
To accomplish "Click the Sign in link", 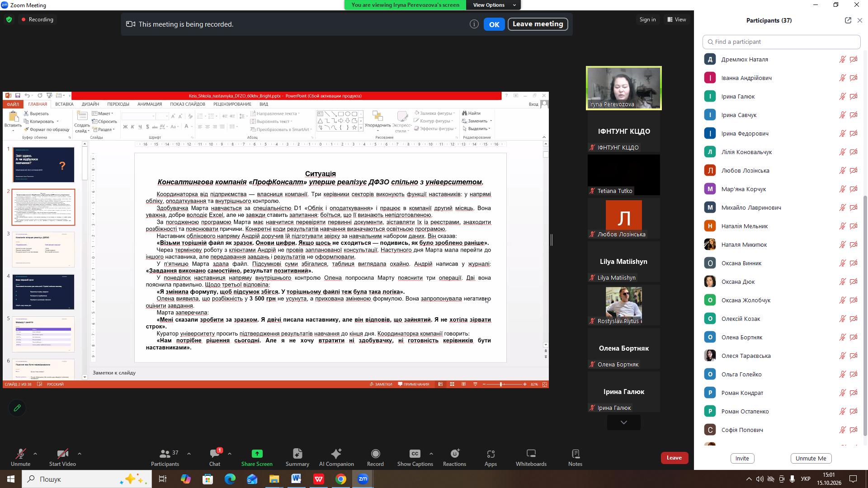I will click(647, 19).
